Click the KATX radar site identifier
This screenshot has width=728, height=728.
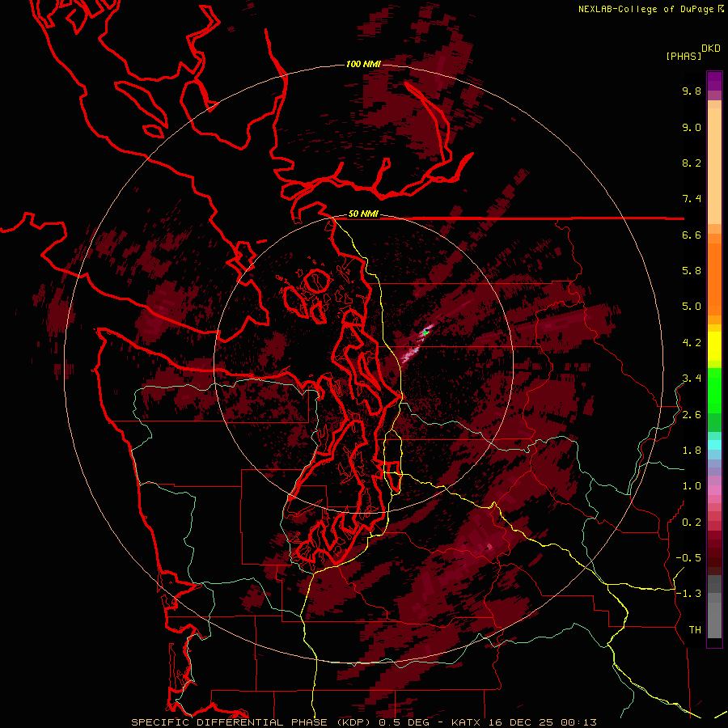467,722
